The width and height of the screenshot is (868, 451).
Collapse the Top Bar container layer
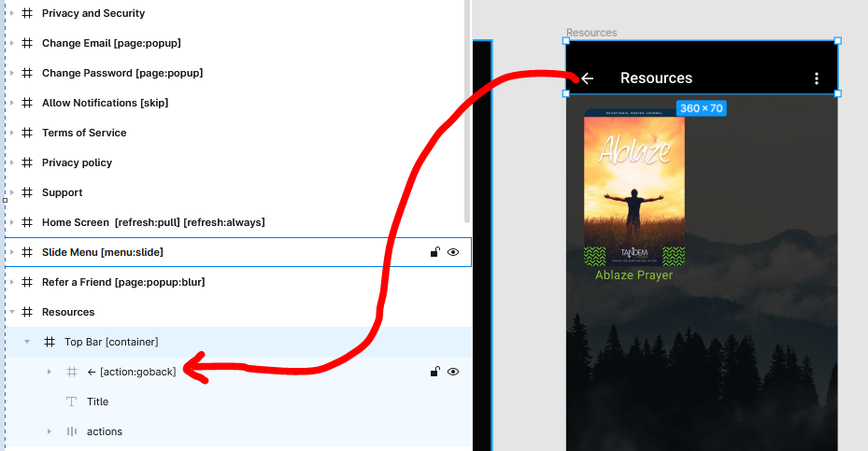pos(27,342)
